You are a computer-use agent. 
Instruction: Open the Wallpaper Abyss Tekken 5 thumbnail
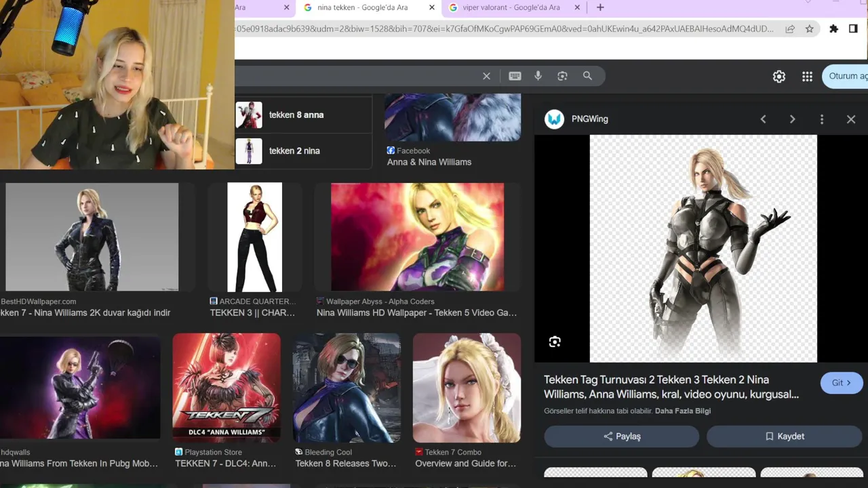point(417,237)
